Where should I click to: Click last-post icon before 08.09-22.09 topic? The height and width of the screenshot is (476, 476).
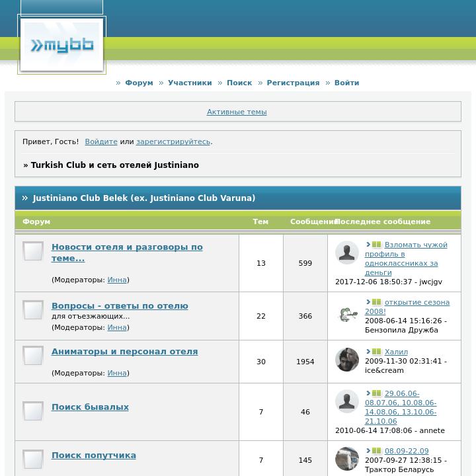pos(374,450)
